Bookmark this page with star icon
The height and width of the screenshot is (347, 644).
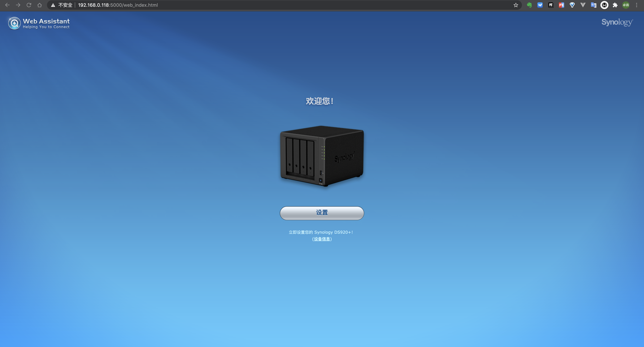tap(516, 5)
